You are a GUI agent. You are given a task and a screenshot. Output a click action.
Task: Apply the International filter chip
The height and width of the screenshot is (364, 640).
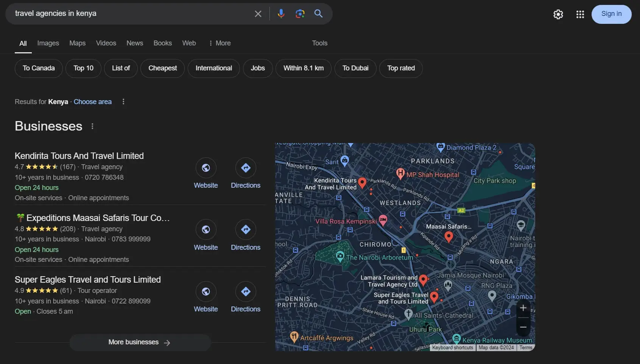pyautogui.click(x=214, y=68)
